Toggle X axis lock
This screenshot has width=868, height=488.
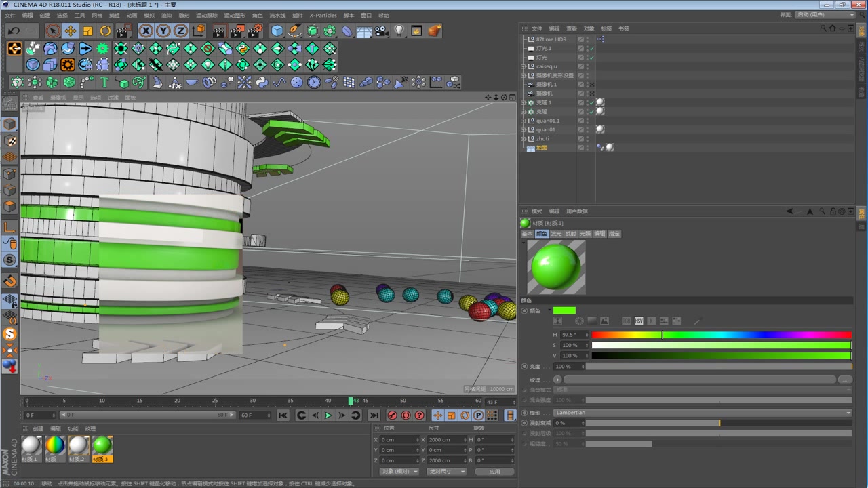[x=146, y=30]
